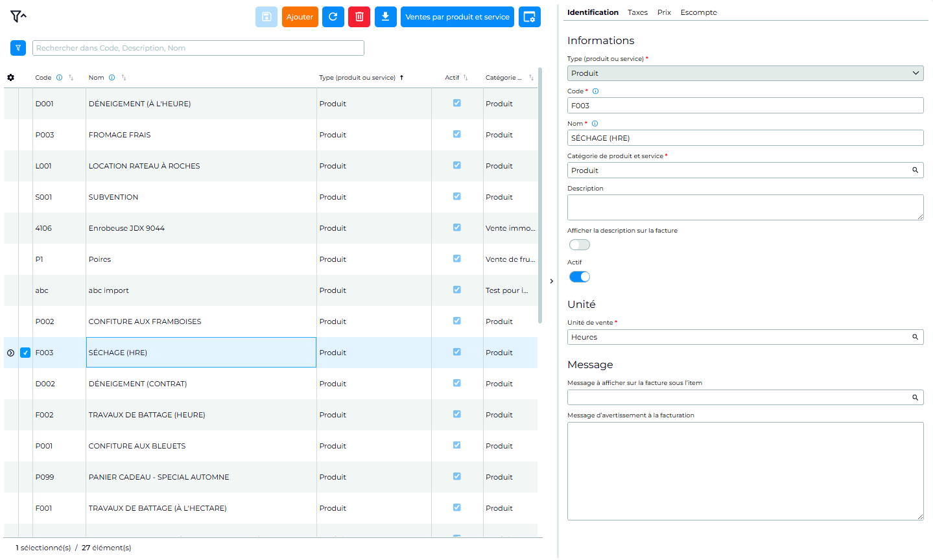
Task: Click the form Code input field showing F003
Action: point(746,106)
